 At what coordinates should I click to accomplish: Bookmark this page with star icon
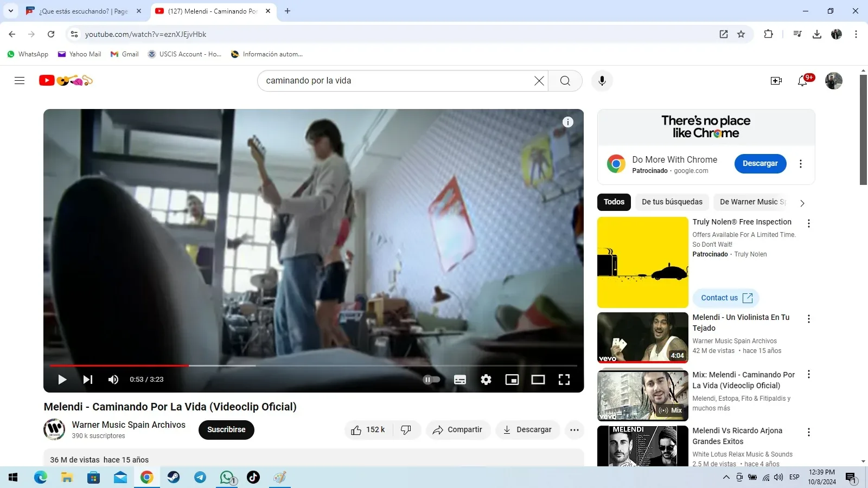click(741, 34)
